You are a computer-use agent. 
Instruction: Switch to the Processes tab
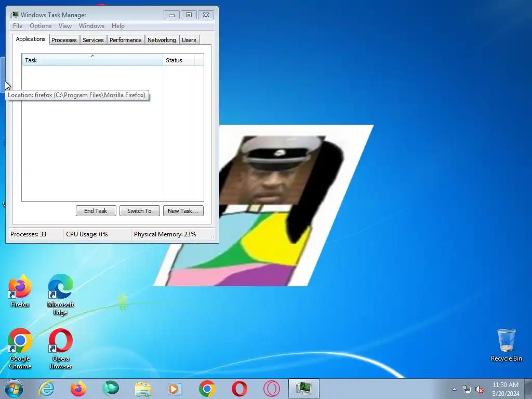click(x=64, y=40)
